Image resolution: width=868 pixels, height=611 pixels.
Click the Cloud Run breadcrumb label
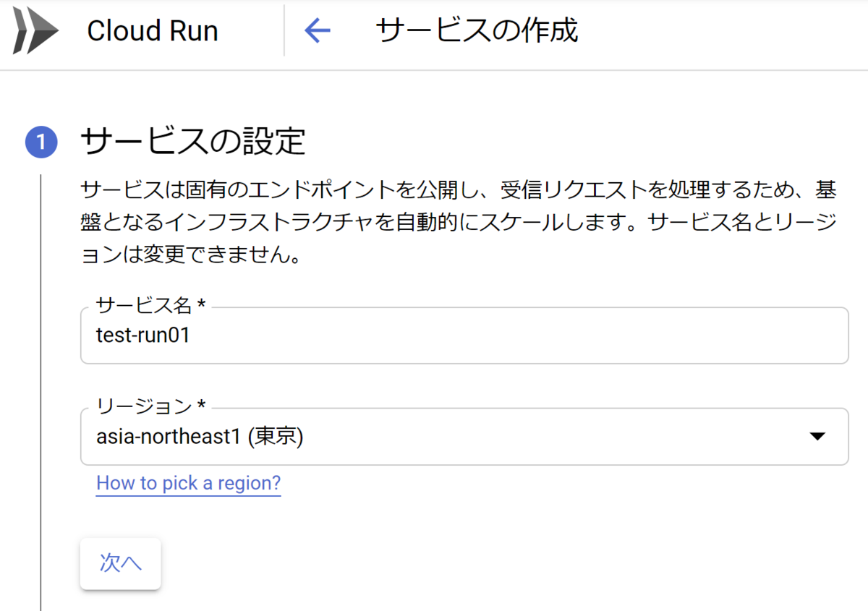pyautogui.click(x=153, y=30)
